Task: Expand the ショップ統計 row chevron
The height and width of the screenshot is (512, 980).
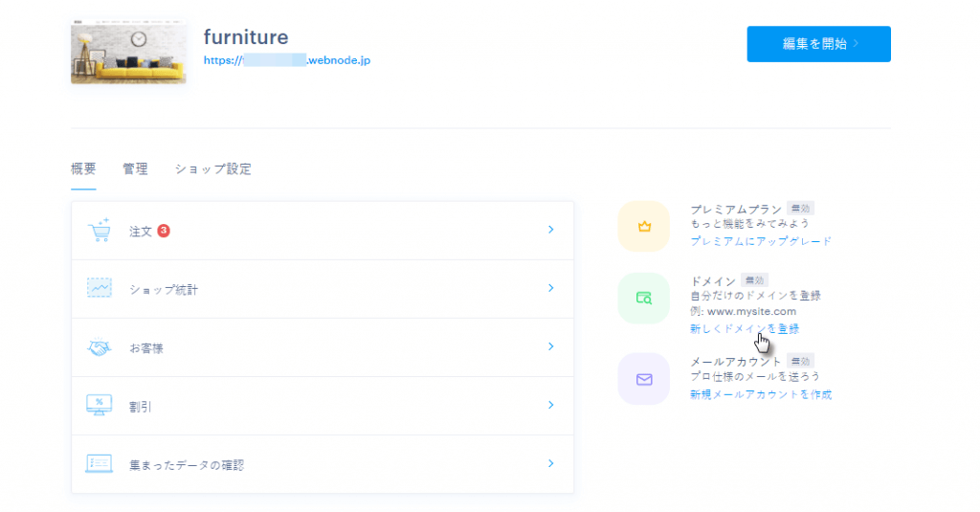Action: pos(550,288)
